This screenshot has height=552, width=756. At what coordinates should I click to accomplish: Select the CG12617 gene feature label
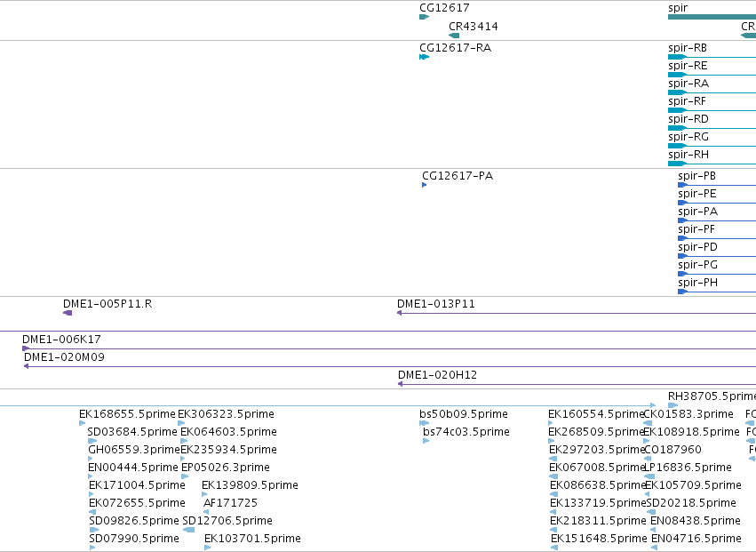(444, 8)
